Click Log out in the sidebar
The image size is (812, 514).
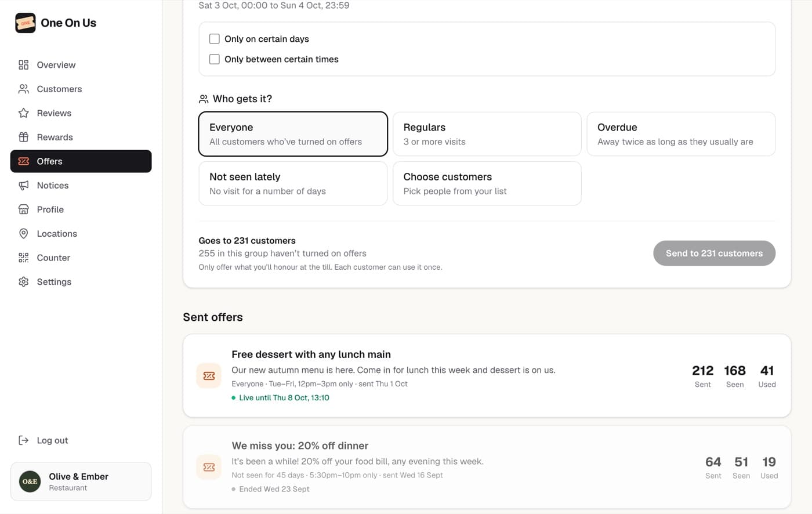(x=81, y=440)
